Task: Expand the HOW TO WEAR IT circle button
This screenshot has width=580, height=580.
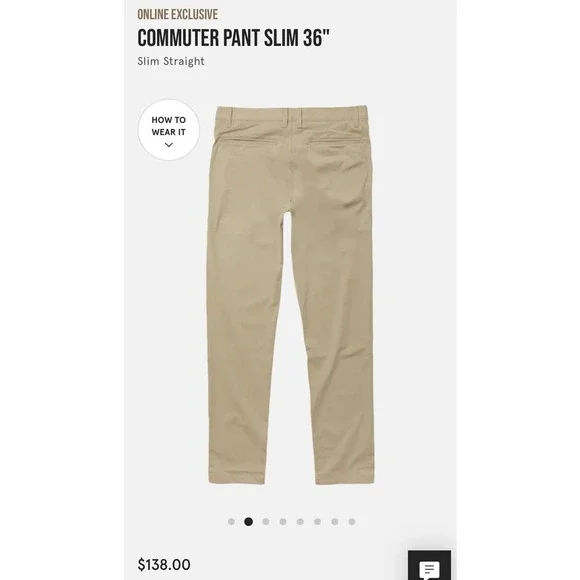Action: (x=169, y=130)
